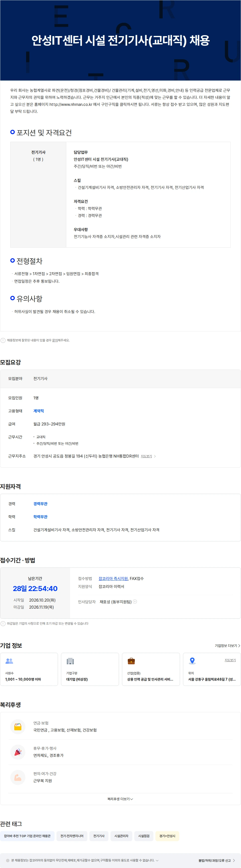Expand 복리후생 더보기

click(x=120, y=799)
